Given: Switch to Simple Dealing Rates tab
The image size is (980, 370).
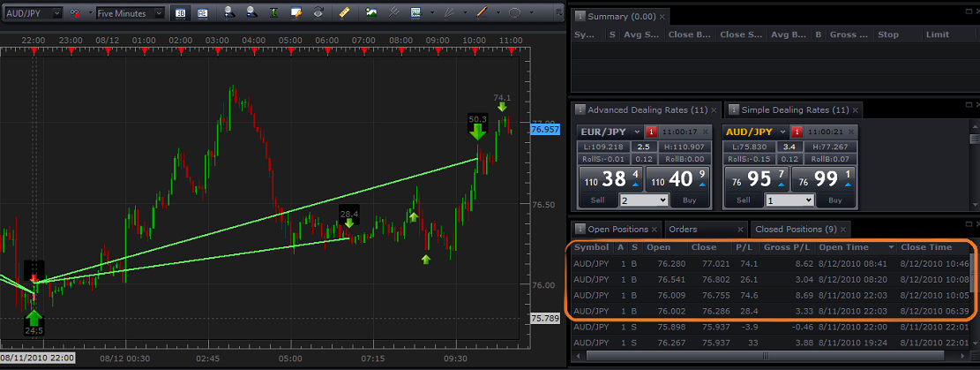Looking at the screenshot, I should [x=794, y=110].
